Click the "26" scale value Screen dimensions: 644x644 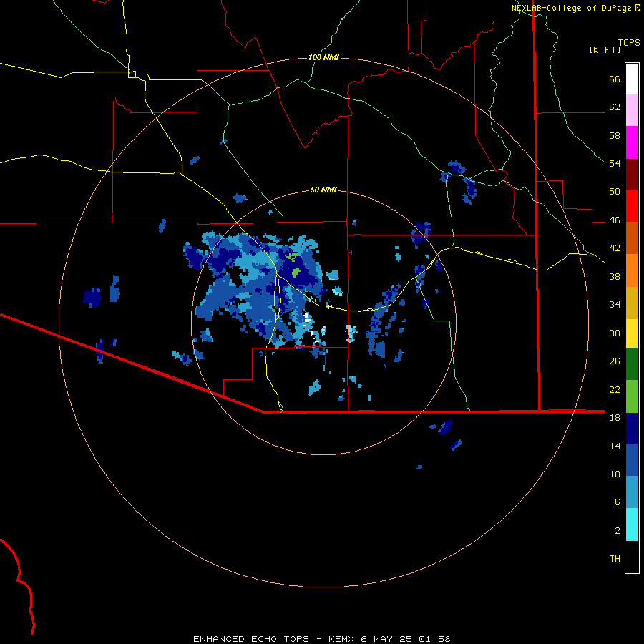pos(615,361)
